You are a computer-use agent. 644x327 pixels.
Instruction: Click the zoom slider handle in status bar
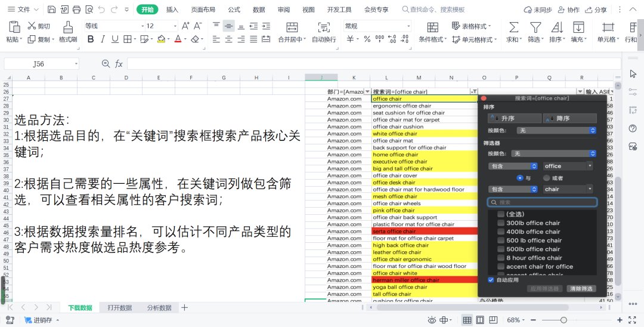[564, 320]
